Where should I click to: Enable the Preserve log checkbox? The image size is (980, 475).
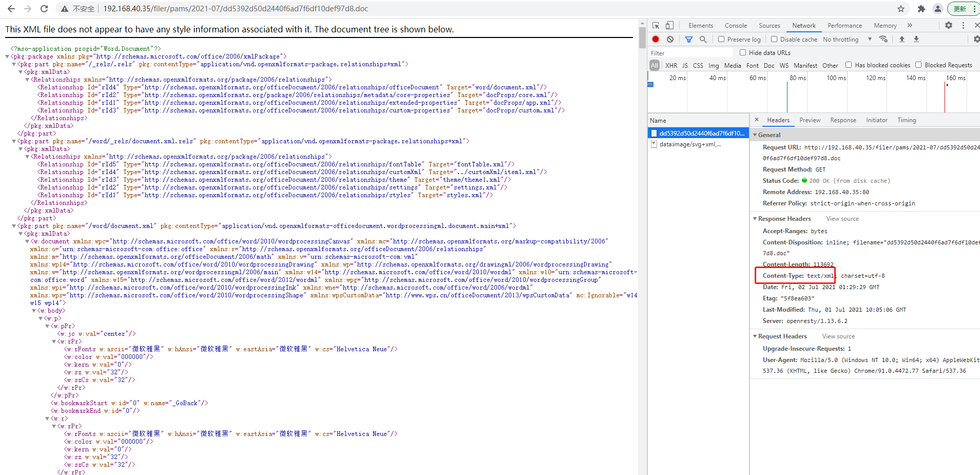tap(721, 39)
